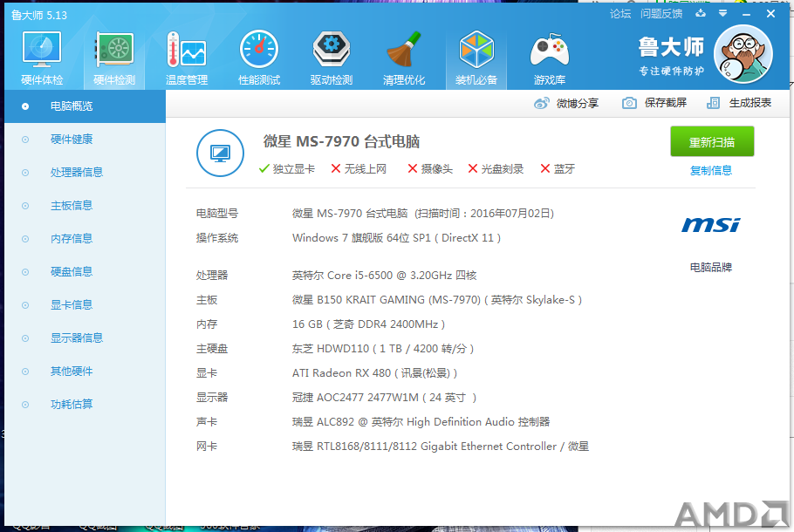This screenshot has width=794, height=532.
Task: Click the Windows 7 旗舰版 64位 SP1 value
Action: click(x=396, y=238)
